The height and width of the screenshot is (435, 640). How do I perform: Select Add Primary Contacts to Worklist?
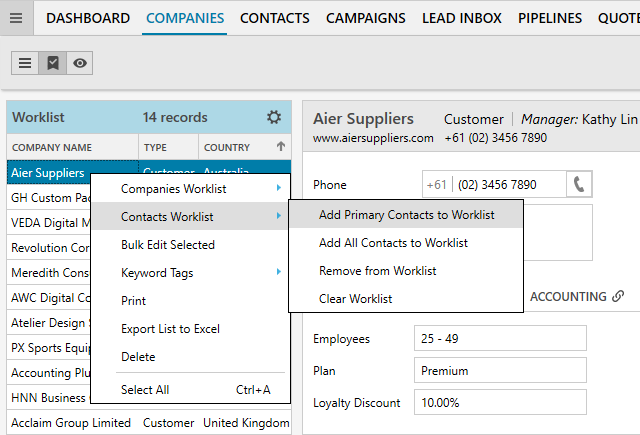coord(406,215)
